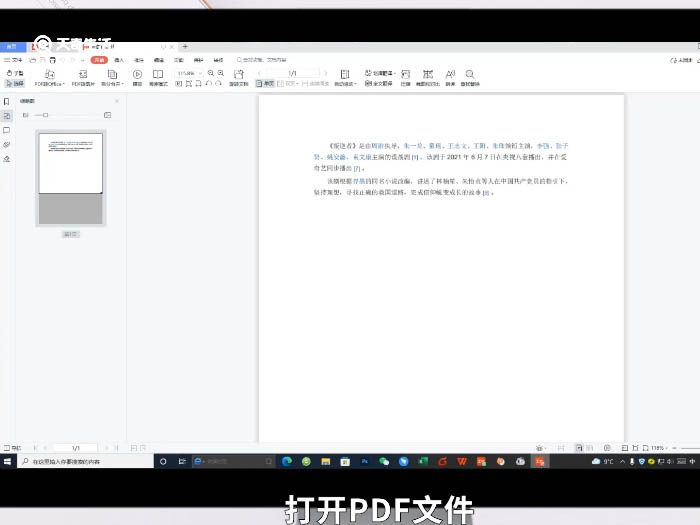This screenshot has height=525, width=700.
Task: Open the Split and Merge dropdown
Action: (x=112, y=78)
